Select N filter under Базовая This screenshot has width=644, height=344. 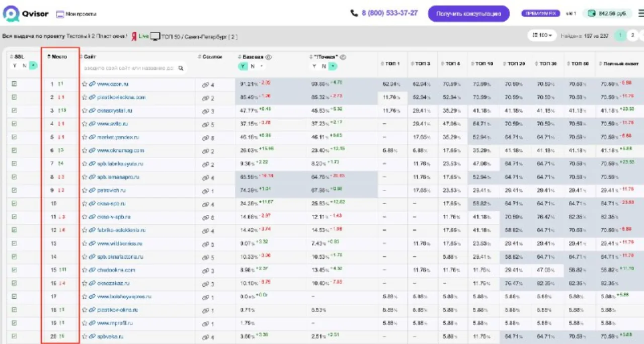[x=253, y=66]
